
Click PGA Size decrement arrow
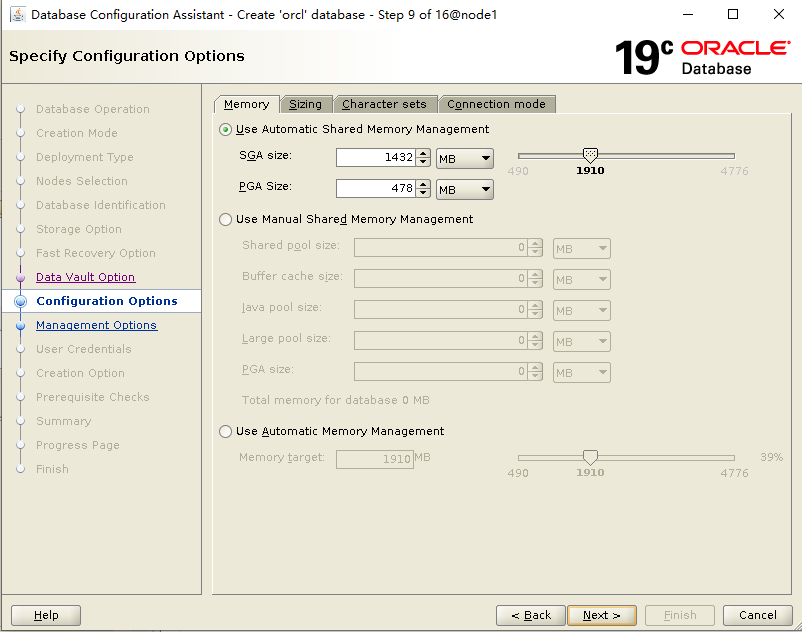pos(423,193)
